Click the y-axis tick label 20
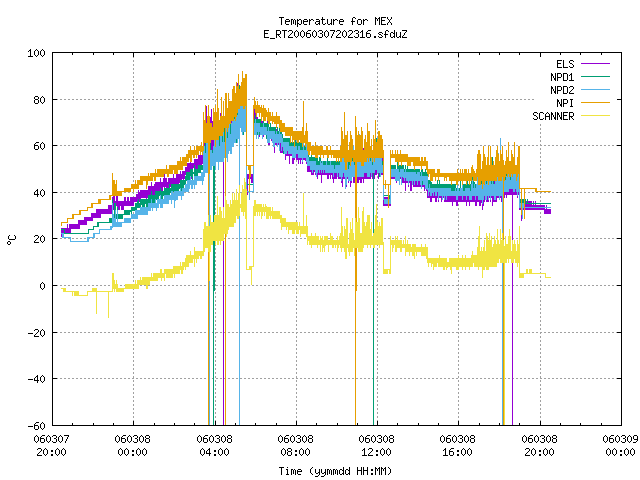Screen dimensions: 640x480 point(40,239)
